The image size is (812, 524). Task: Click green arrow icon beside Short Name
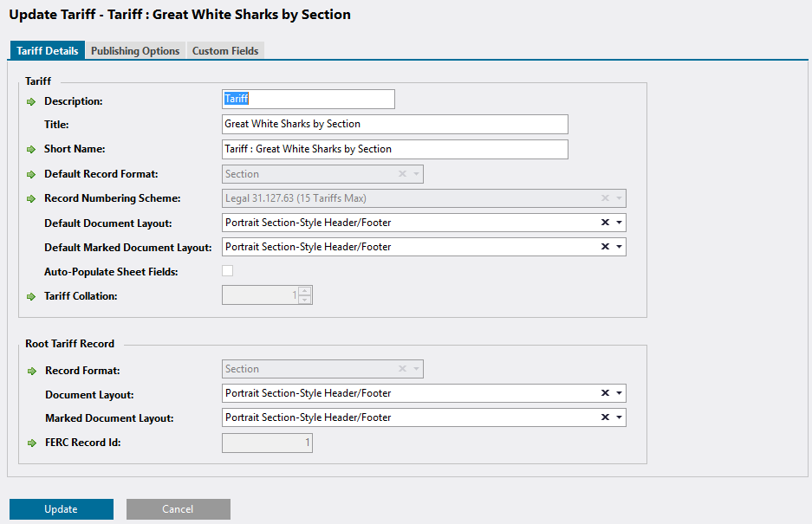32,150
